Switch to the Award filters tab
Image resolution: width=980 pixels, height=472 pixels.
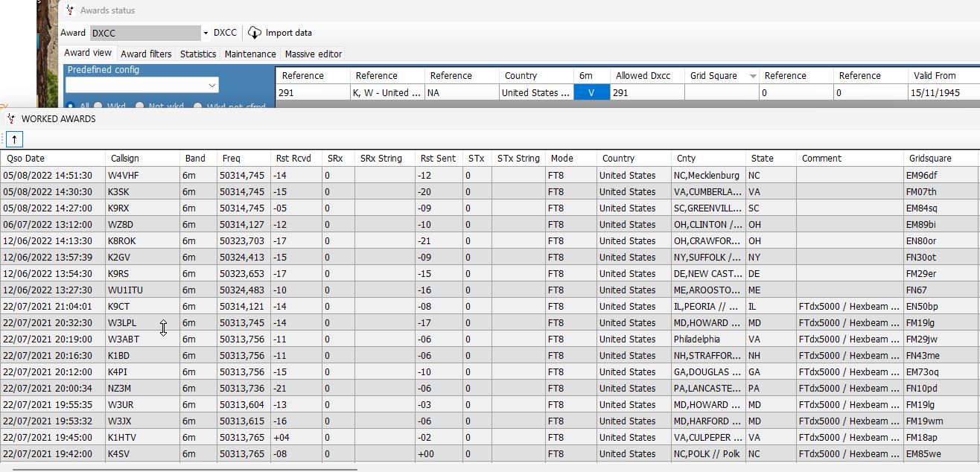(x=146, y=54)
